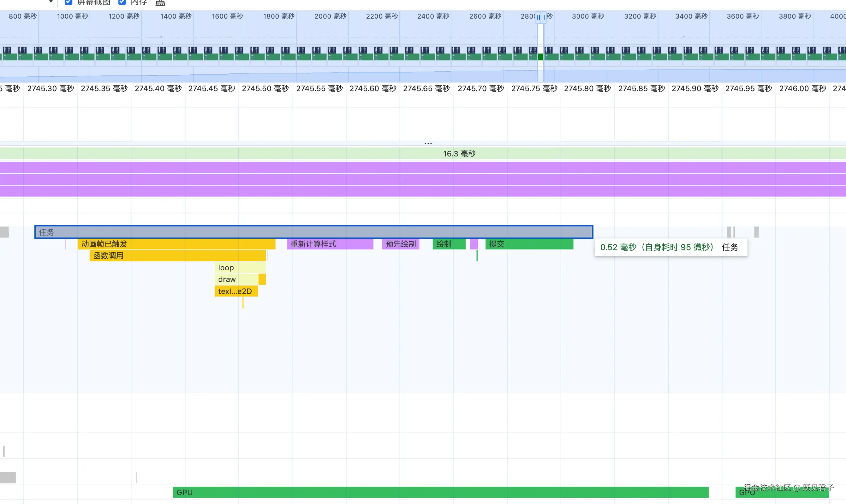Click the loop function entry
The width and height of the screenshot is (846, 504).
pyautogui.click(x=240, y=268)
